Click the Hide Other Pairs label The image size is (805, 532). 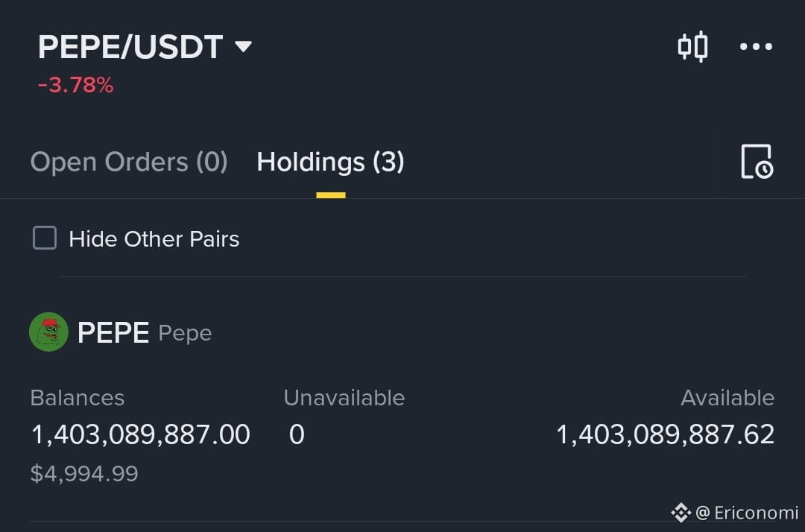pos(154,239)
